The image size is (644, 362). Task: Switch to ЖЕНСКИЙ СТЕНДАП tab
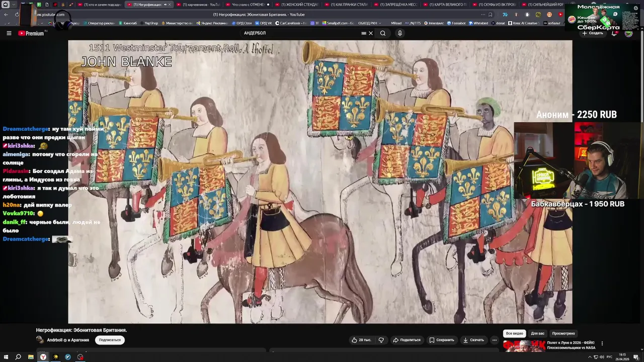296,5
